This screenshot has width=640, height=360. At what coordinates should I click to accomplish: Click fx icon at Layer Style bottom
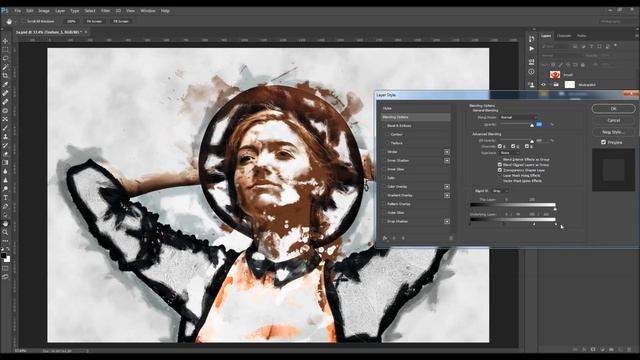point(384,238)
